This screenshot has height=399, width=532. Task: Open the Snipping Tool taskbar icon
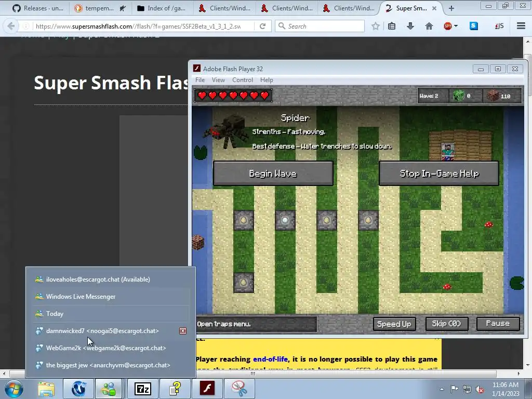click(x=240, y=389)
